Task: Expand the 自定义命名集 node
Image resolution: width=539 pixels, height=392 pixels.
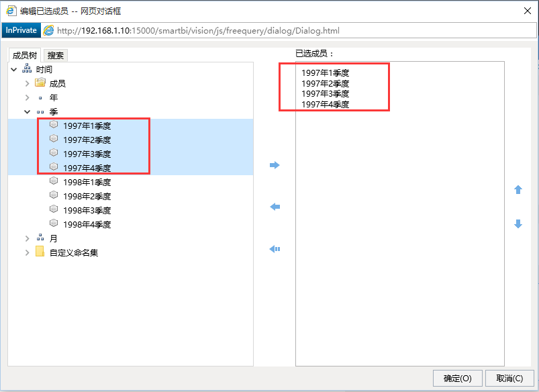Action: click(27, 253)
